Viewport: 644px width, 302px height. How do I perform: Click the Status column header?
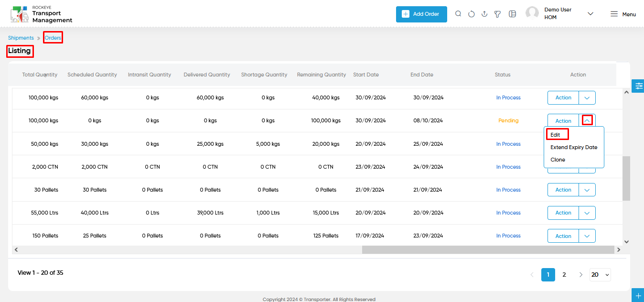click(x=503, y=75)
